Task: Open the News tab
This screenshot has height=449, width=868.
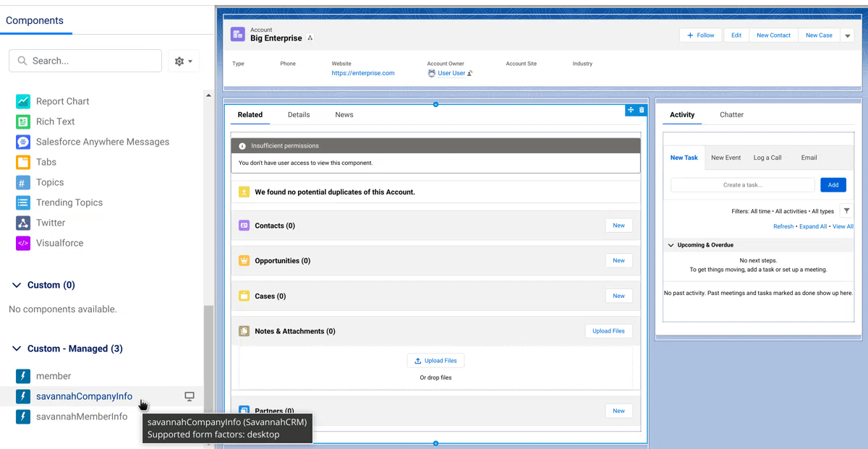Action: 344,115
